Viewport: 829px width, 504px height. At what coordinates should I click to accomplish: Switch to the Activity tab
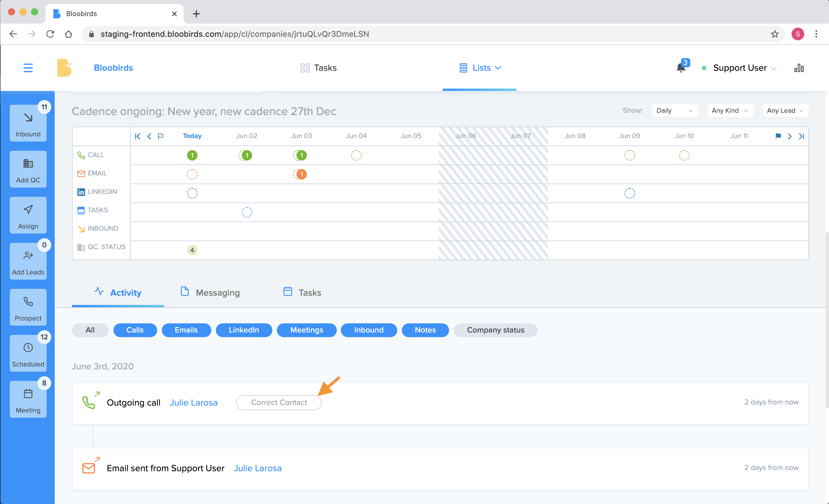point(118,293)
